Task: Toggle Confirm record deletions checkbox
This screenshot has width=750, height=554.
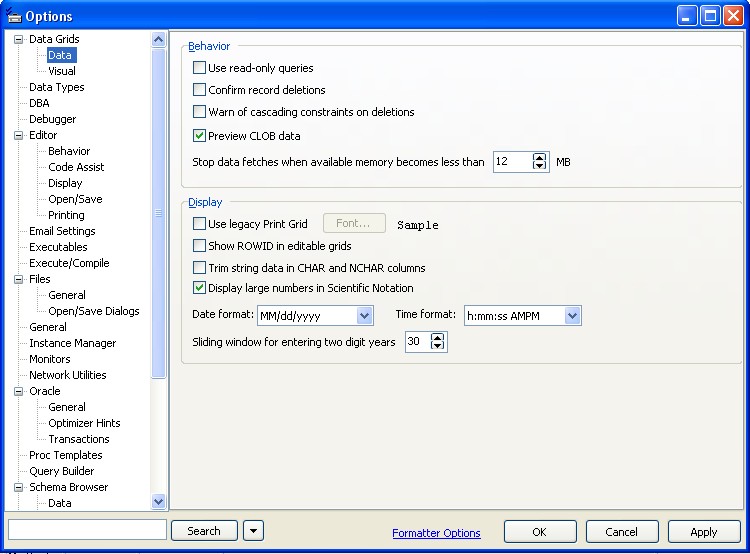Action: pyautogui.click(x=200, y=90)
